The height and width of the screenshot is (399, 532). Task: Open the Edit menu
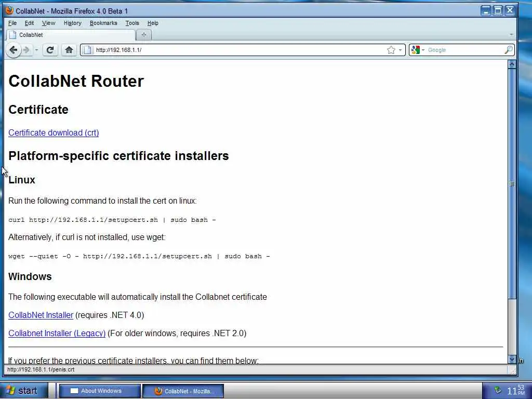(29, 23)
